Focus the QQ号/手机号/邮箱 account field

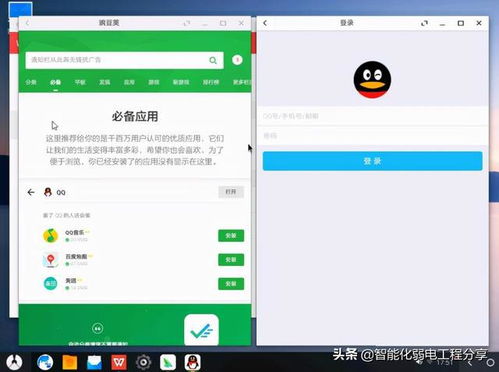pyautogui.click(x=372, y=116)
